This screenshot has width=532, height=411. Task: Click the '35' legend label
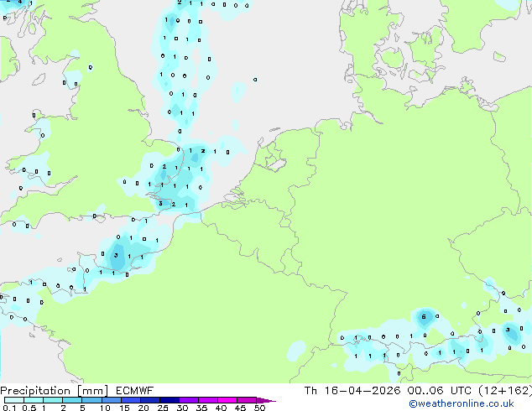pos(201,408)
